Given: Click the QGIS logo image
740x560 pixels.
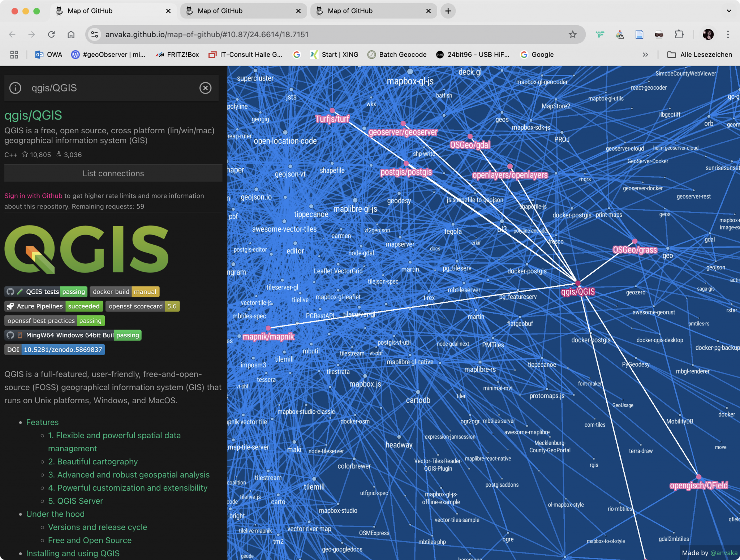Looking at the screenshot, I should (x=86, y=249).
